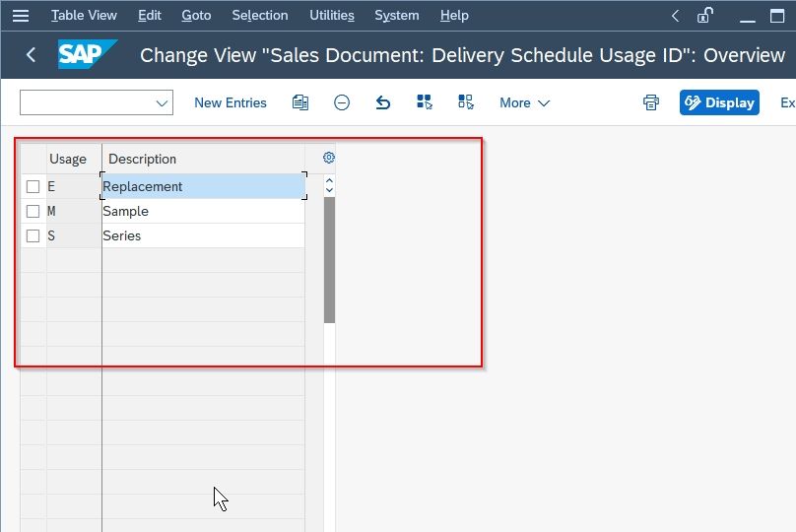Tick the checkbox for row M
The width and height of the screenshot is (796, 532).
click(x=33, y=211)
